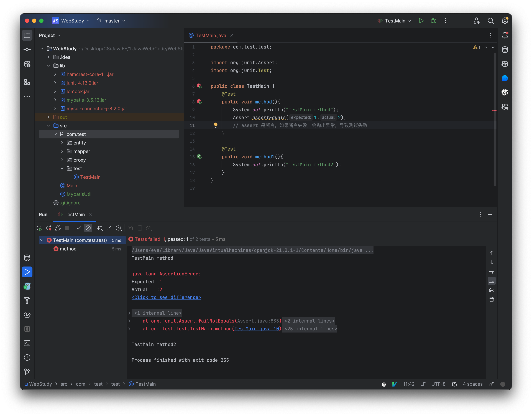Open TestMain.java:10 stack trace link
Viewport: 532px width, 416px height.
(257, 329)
